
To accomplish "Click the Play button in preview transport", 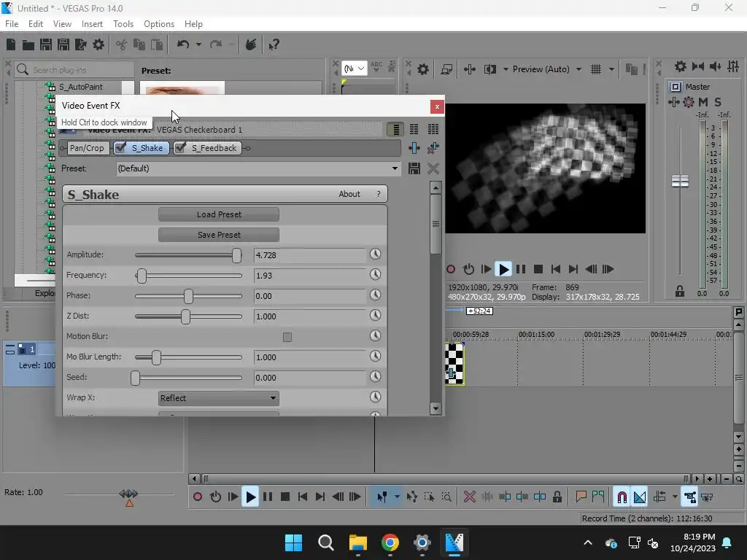I will 503,270.
